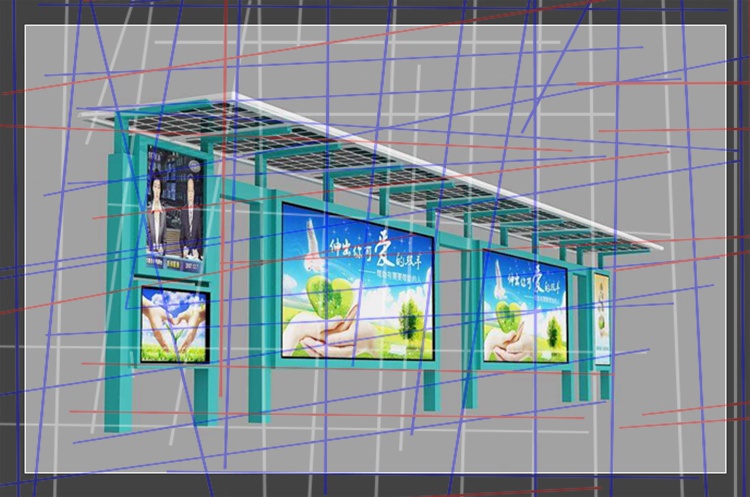Select the green sprout in the lower-left poster
This screenshot has width=750, height=497.
click(176, 333)
